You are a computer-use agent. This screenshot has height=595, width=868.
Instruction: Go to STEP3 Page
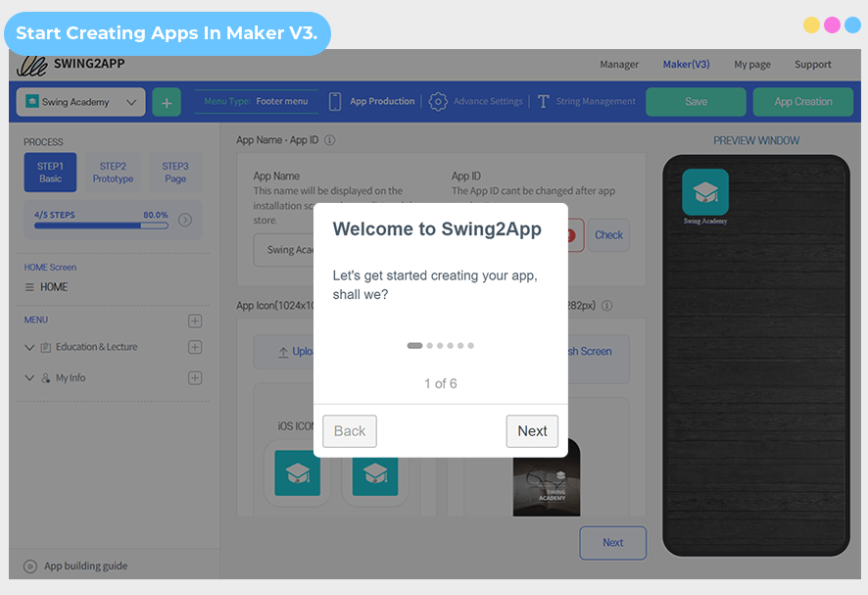coord(175,173)
